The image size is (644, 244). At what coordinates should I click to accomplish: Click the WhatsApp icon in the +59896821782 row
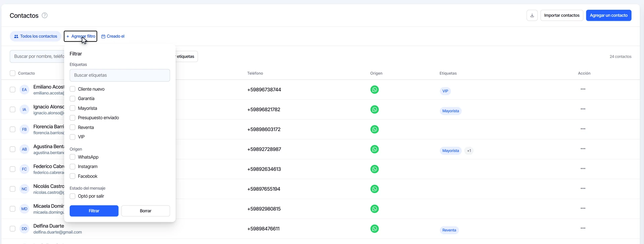(x=375, y=110)
